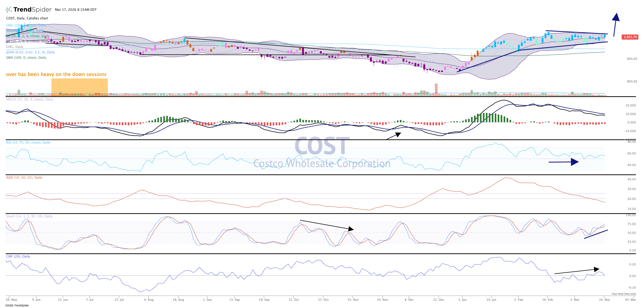The image size is (644, 308).
Task: Click the ADX (14, 20, 25) panel title
Action: 24,178
